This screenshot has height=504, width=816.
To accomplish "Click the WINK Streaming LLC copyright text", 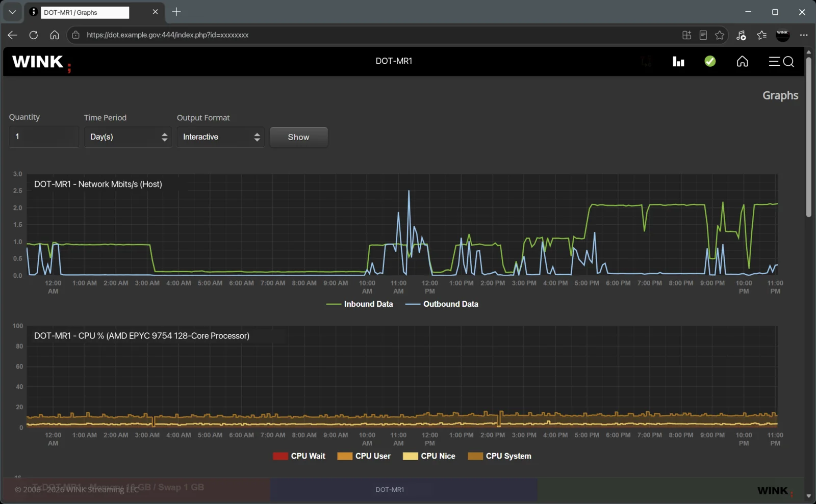I will (x=76, y=490).
